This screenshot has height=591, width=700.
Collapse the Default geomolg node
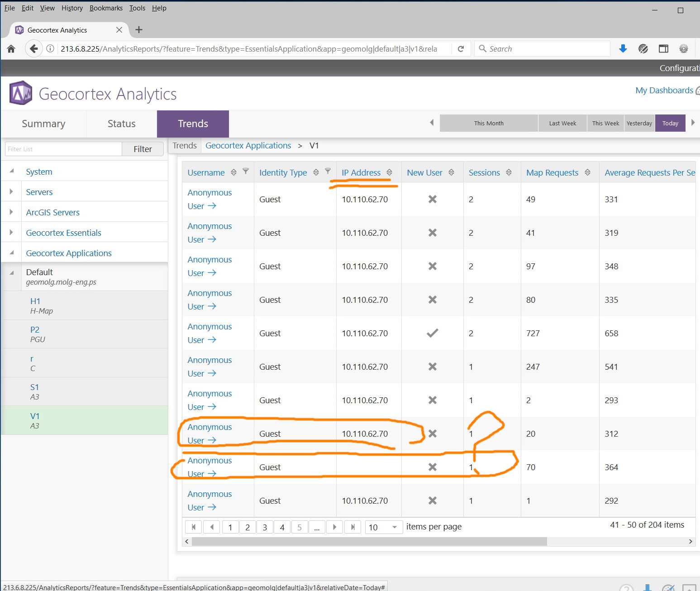[12, 272]
